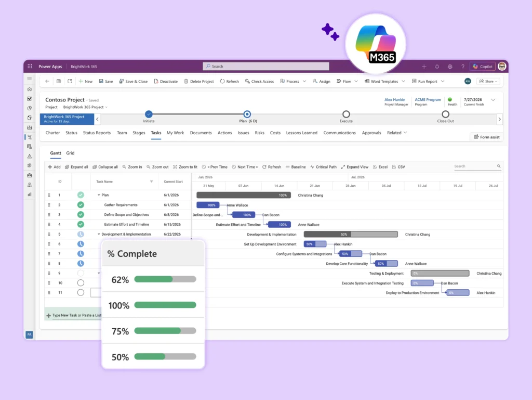Screen dimensions: 532x400
Task: Click the Expand all toolbar icon
Action: click(67, 167)
